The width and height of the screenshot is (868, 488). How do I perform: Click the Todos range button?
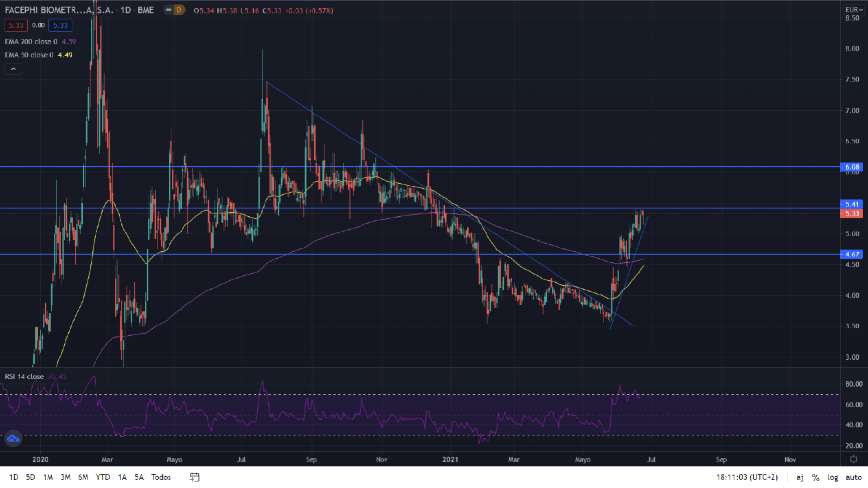(161, 477)
